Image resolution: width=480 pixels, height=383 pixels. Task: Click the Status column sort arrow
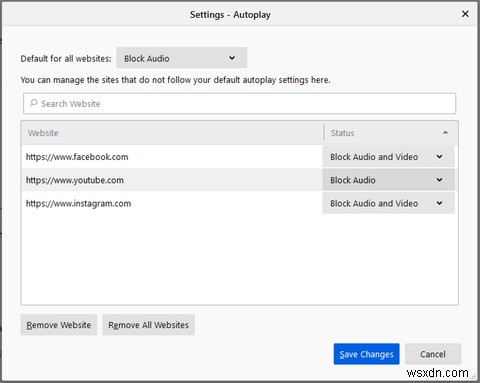pyautogui.click(x=445, y=133)
